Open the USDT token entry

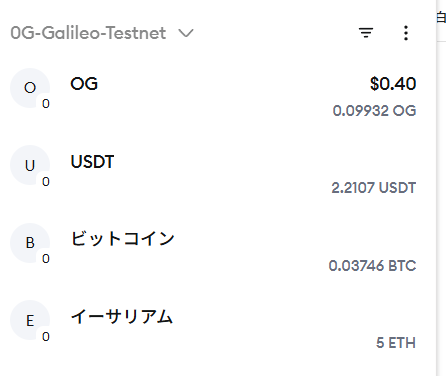213,174
